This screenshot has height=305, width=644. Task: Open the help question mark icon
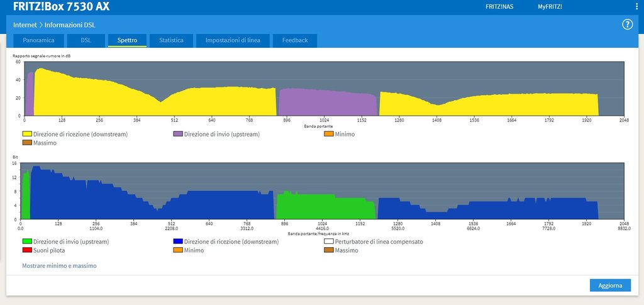[x=627, y=25]
